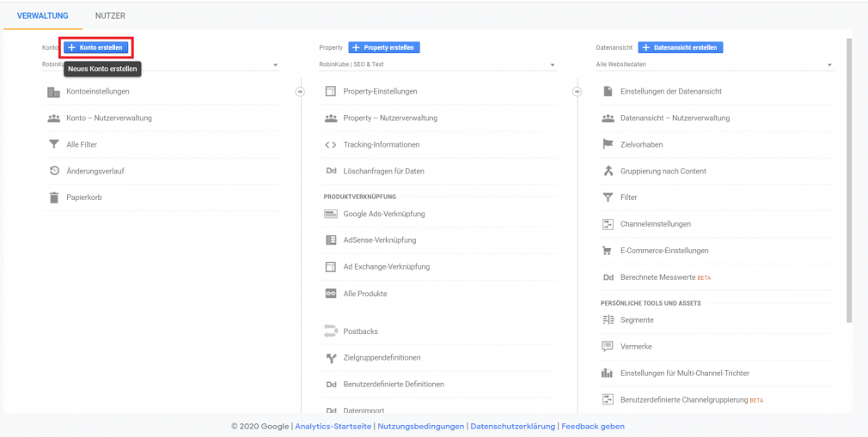The width and height of the screenshot is (868, 437).
Task: Click the arrow circle between Konto and Property columns
Action: pos(300,92)
